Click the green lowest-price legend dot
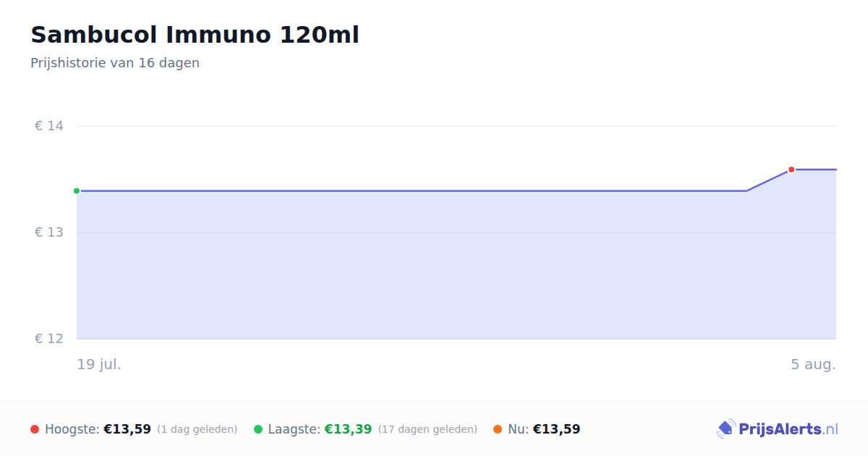Viewport: 868px width, 456px height. pos(258,429)
